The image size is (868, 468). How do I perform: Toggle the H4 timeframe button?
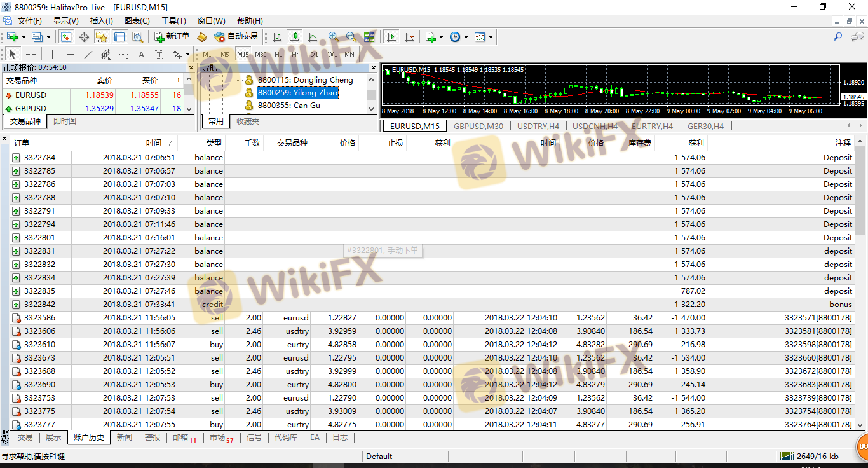[x=296, y=55]
